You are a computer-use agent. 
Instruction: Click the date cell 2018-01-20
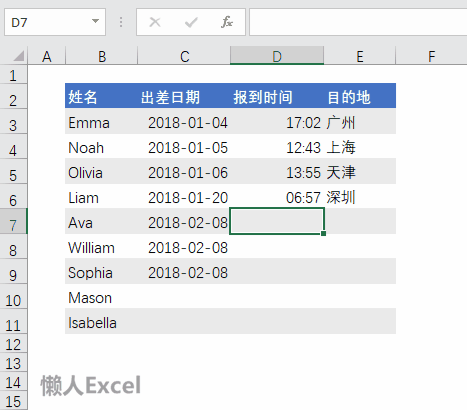tap(184, 196)
